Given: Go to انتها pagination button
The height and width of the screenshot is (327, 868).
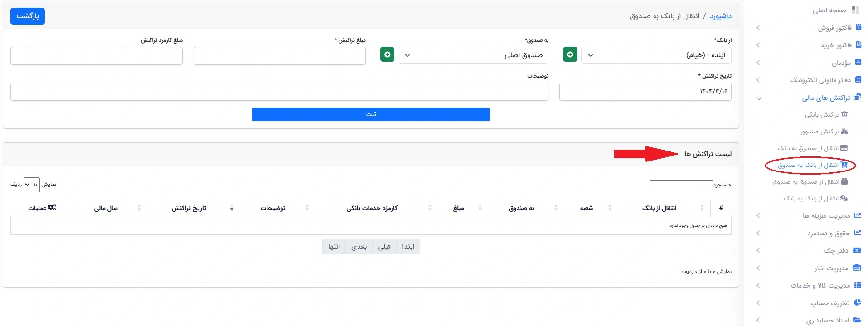Looking at the screenshot, I should coord(334,247).
